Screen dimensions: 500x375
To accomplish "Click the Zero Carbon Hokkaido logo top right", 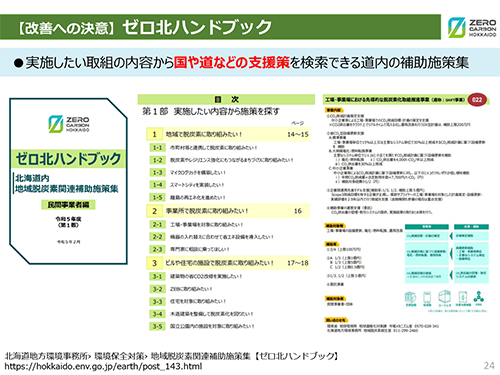I will (x=472, y=27).
